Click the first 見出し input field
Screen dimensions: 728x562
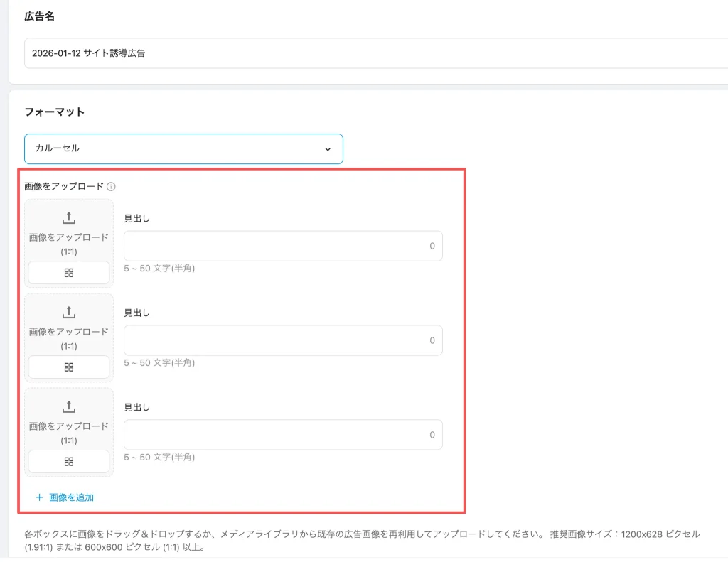[x=283, y=246]
